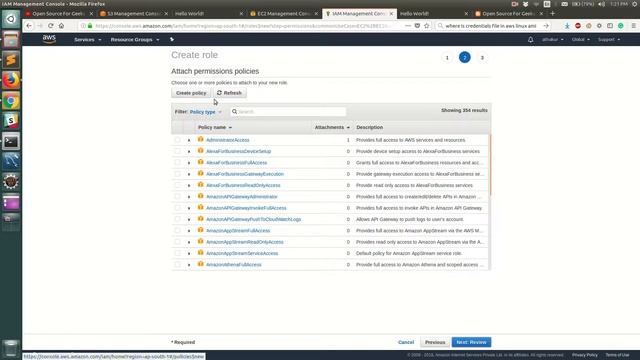Open the notifications bell icon

pyautogui.click(x=530, y=40)
